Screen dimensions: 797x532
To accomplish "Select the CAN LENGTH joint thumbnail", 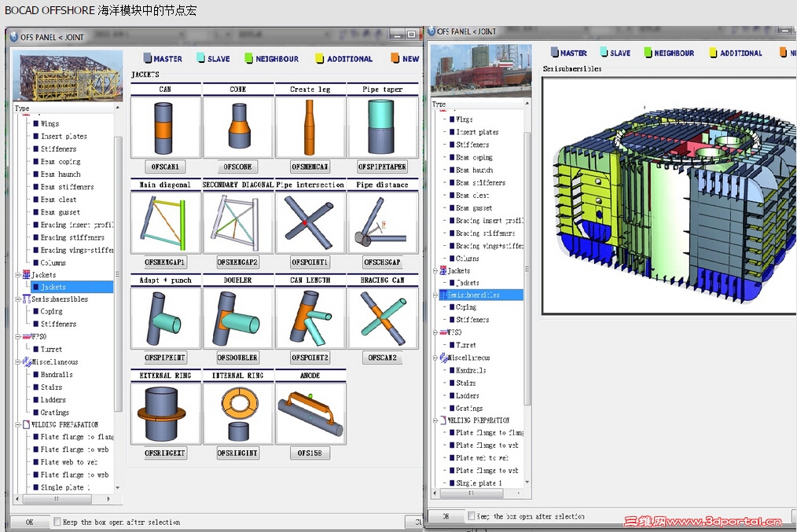I will [310, 318].
